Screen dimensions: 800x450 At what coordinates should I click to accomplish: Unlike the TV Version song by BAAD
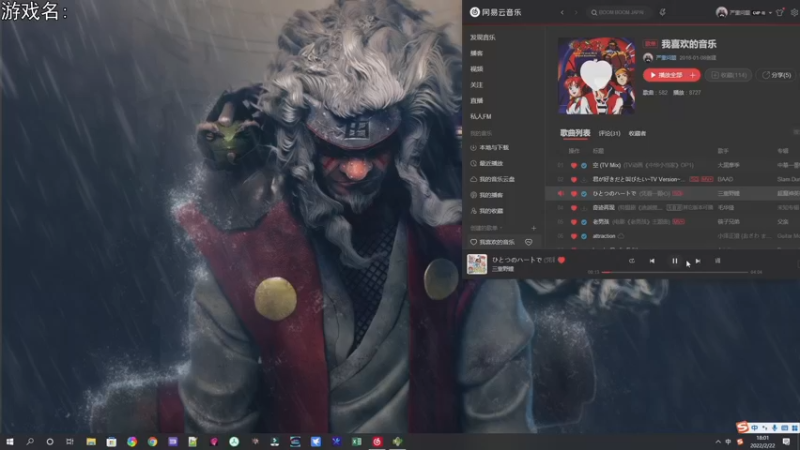pyautogui.click(x=574, y=180)
